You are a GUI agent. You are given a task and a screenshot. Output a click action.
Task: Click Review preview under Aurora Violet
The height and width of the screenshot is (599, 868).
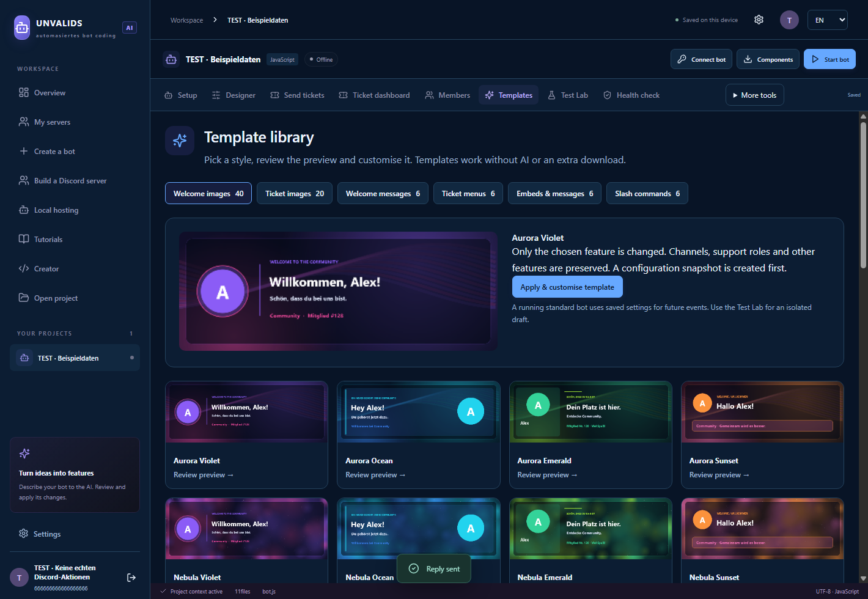point(204,475)
